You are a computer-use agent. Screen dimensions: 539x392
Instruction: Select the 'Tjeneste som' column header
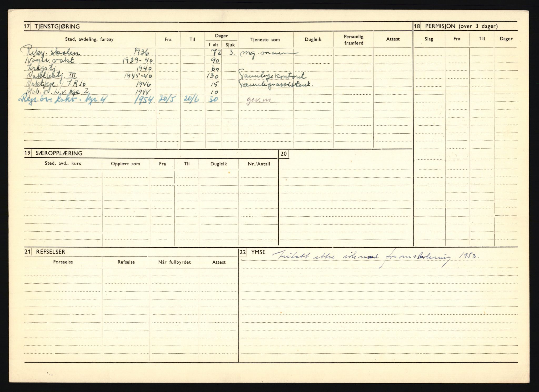tap(265, 40)
